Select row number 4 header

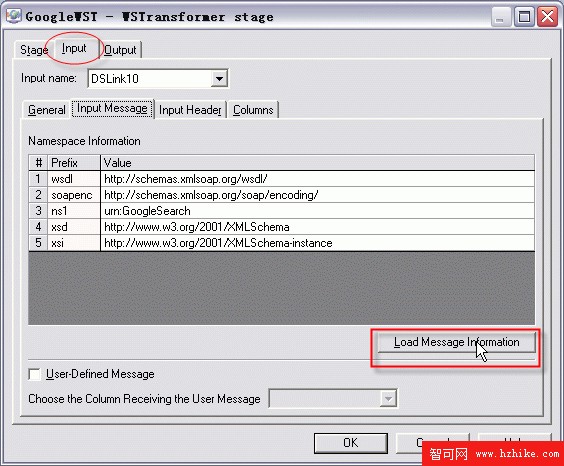tap(38, 227)
